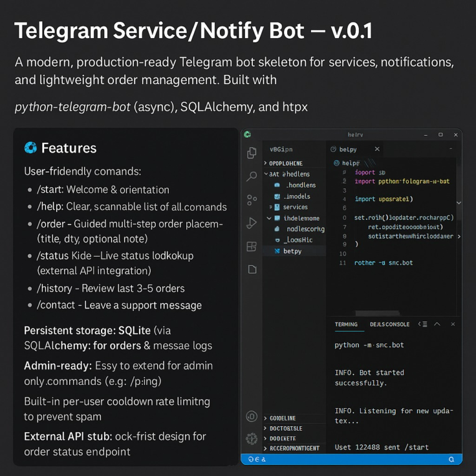Click the editor chevron beside line 4

459,202
